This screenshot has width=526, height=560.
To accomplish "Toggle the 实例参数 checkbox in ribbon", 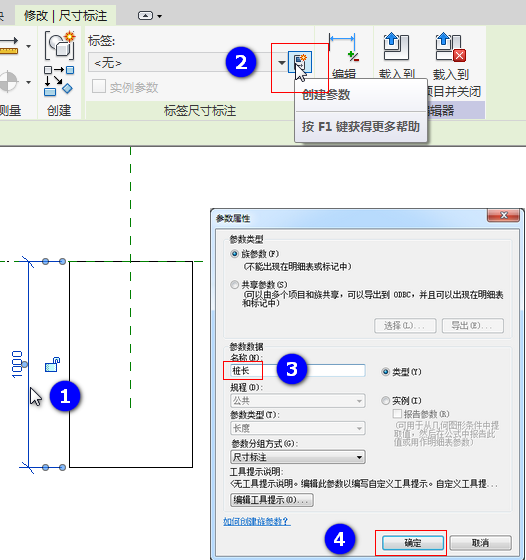I will (99, 86).
